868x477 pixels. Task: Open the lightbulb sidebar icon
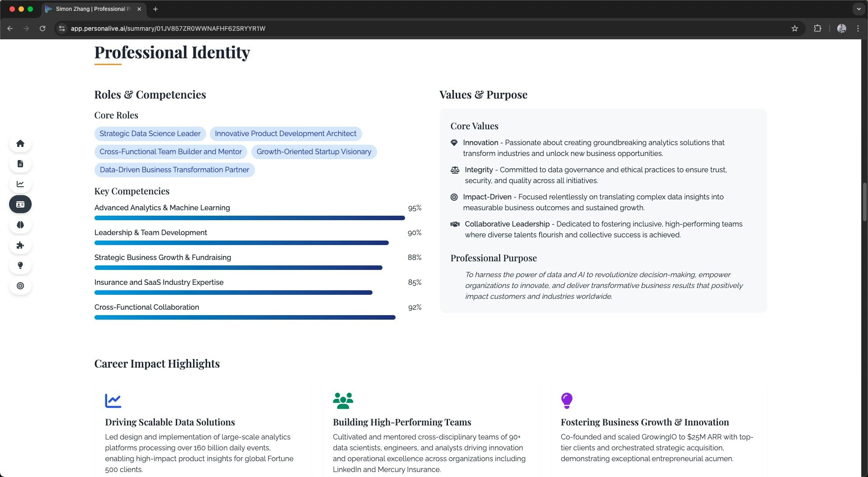point(20,265)
